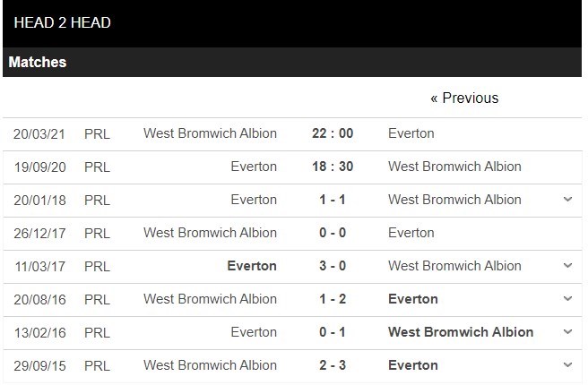Expand the 11/03/17 match details chevron
Viewport: 588px width, 385px height.
pyautogui.click(x=567, y=266)
